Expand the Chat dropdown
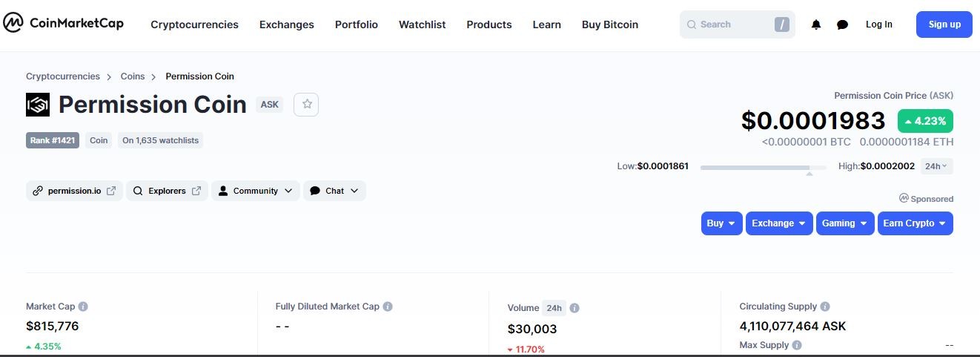The width and height of the screenshot is (980, 357). 334,191
